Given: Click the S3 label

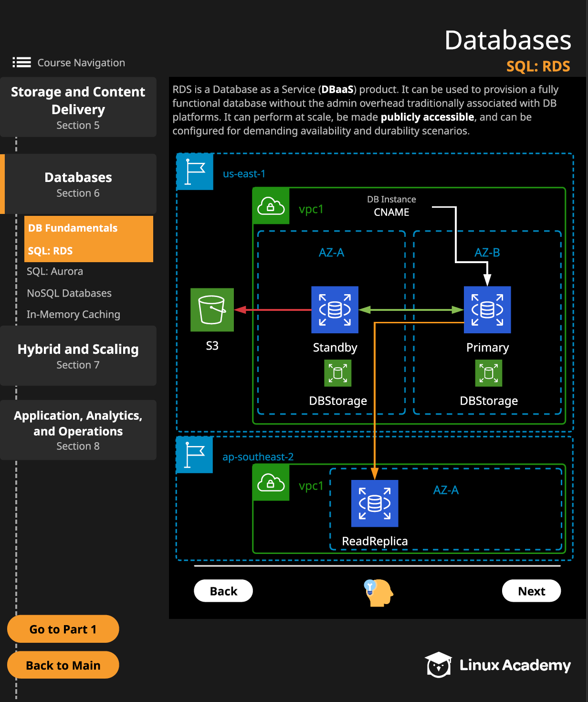Looking at the screenshot, I should (212, 346).
